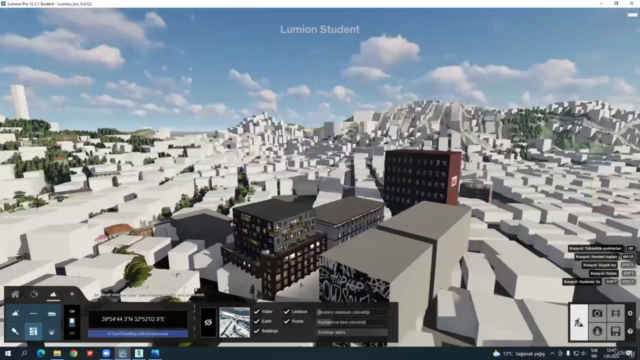Select the landscape Paint brush tool
The image size is (640, 360).
pyautogui.click(x=15, y=331)
